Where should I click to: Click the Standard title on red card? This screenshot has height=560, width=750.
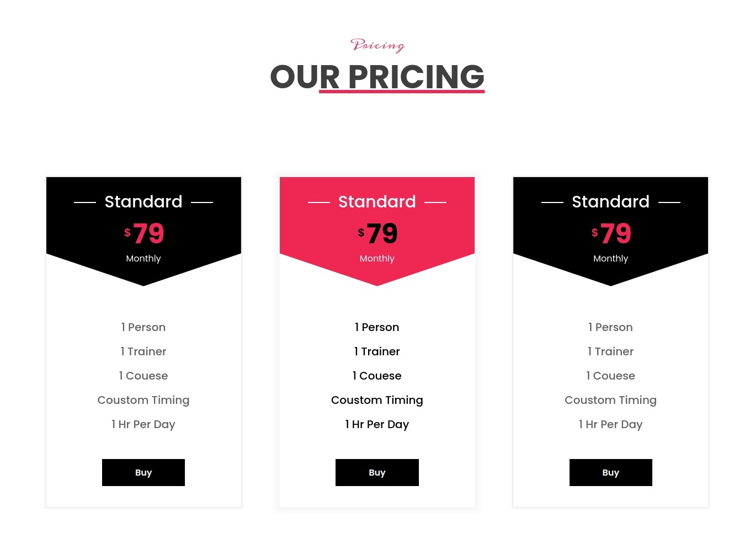(x=377, y=202)
